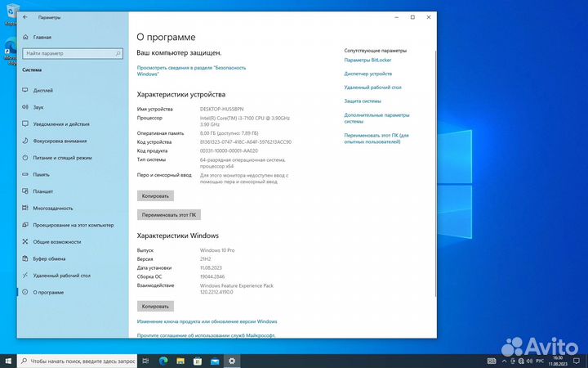Open Диспетчер устройств link

[x=367, y=74]
